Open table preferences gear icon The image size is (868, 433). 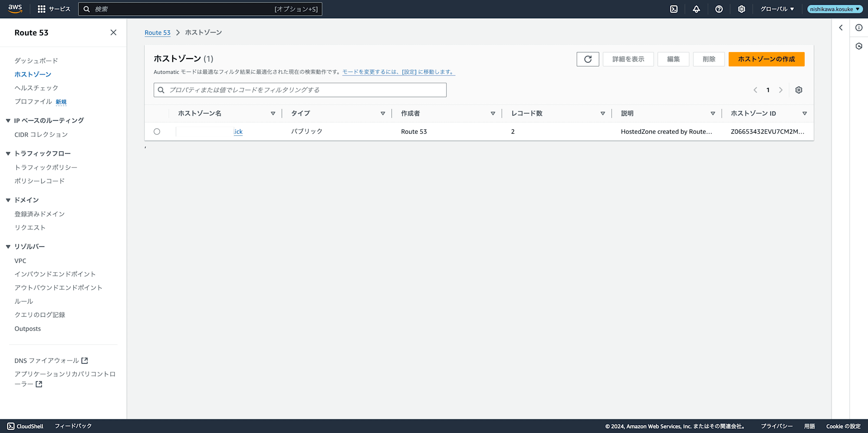tap(799, 90)
